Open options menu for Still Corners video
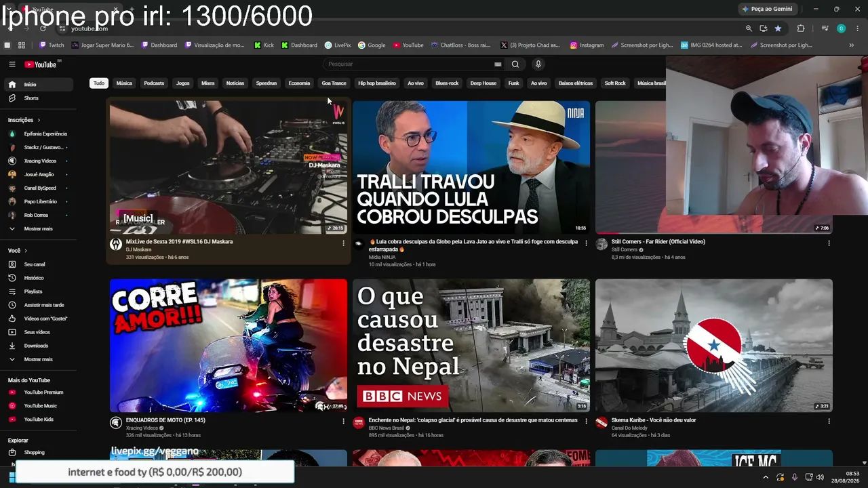This screenshot has width=868, height=488. point(829,243)
